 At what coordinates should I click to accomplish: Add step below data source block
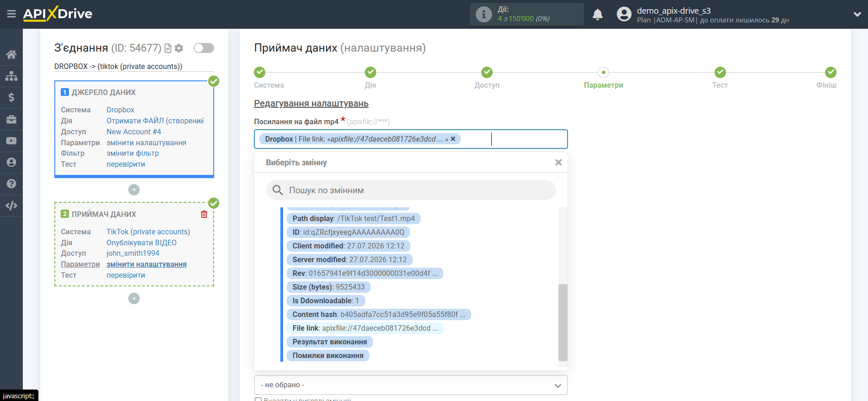[x=134, y=190]
